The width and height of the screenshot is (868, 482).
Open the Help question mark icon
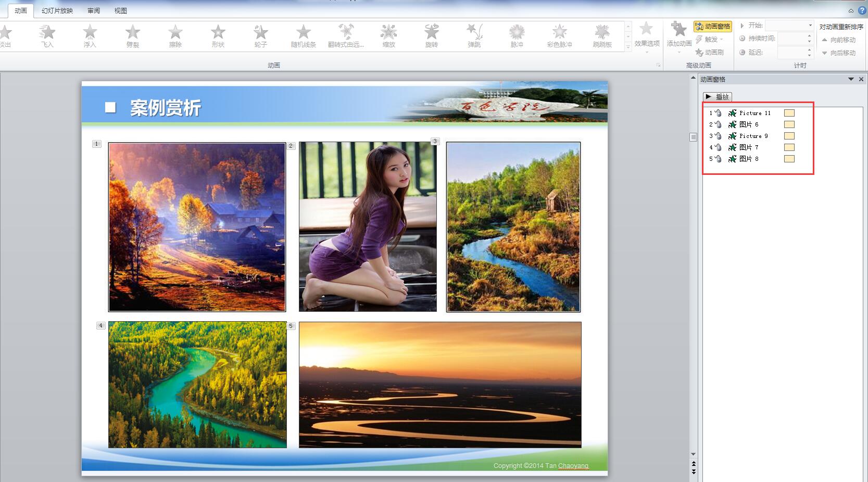click(862, 10)
